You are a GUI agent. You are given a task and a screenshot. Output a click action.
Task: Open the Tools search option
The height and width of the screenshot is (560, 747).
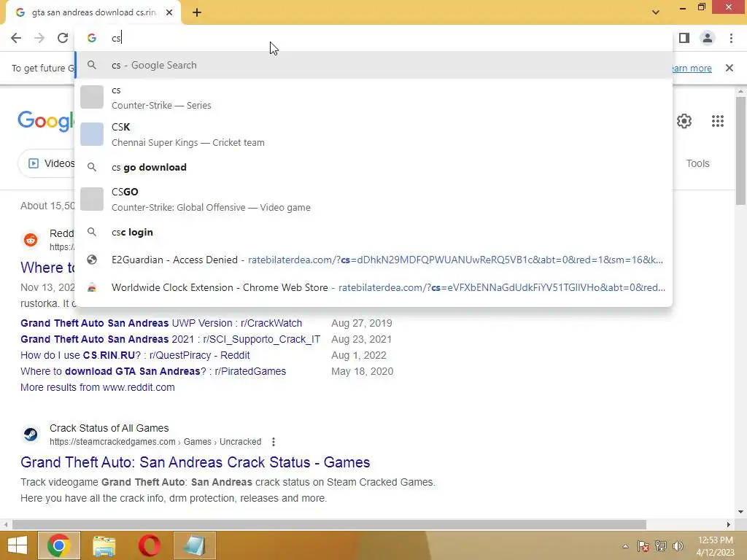point(697,163)
